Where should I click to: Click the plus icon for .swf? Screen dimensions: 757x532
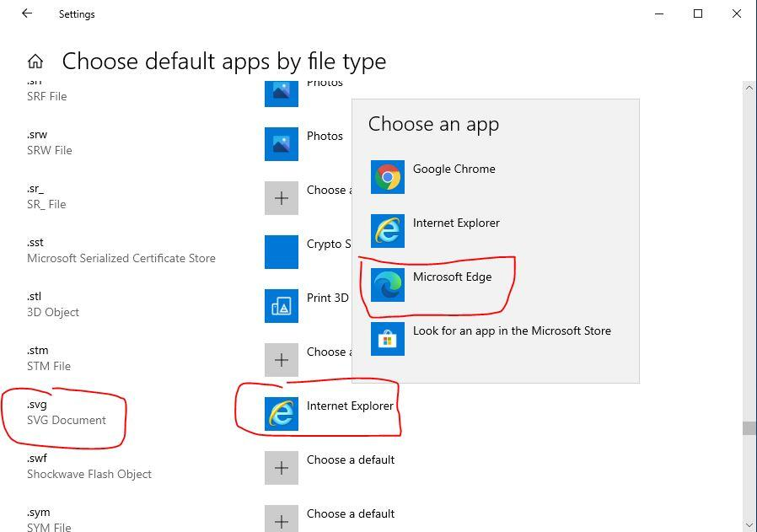point(282,468)
